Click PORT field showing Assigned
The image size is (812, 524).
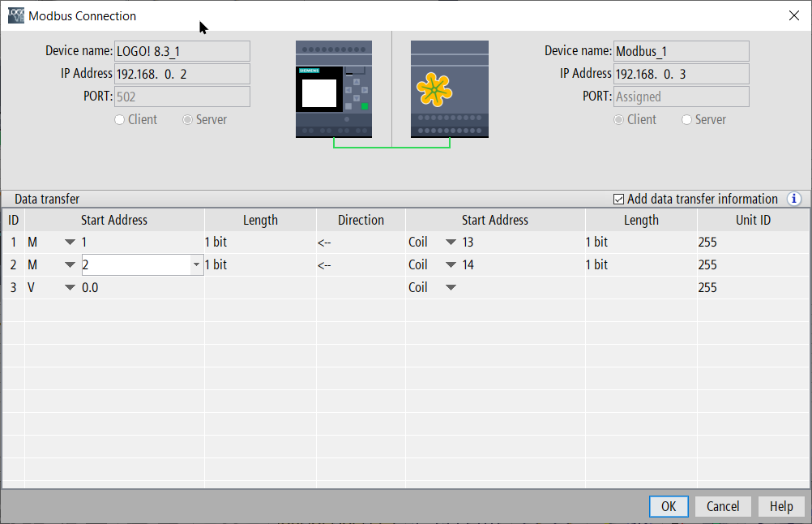682,97
